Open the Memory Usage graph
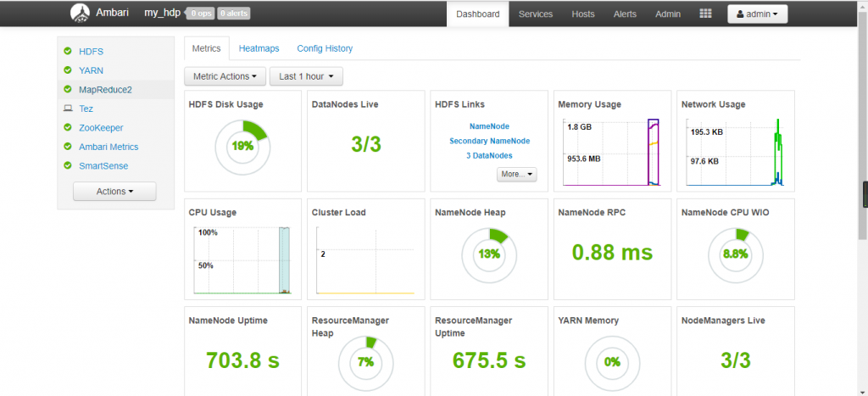 pos(611,152)
